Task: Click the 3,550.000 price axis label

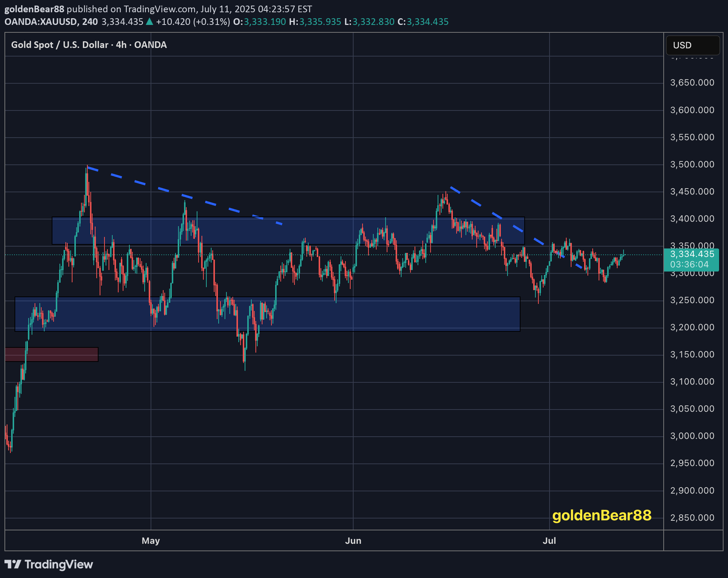Action: [692, 137]
